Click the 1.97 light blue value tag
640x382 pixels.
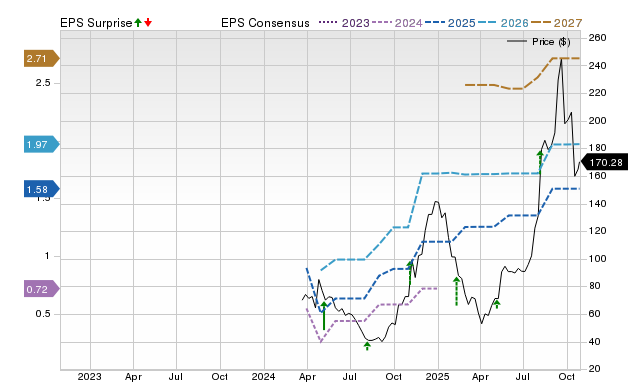[42, 144]
